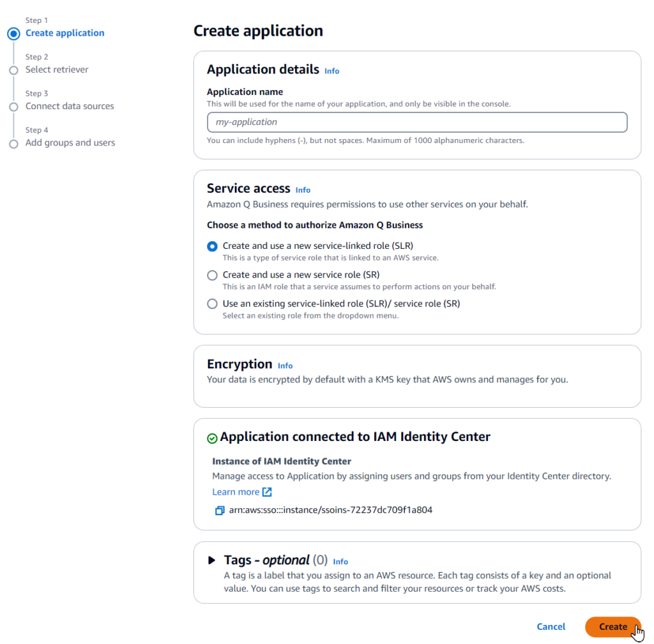Copy the IAM Identity Center instance ARN
The image size is (654, 644).
(x=220, y=511)
